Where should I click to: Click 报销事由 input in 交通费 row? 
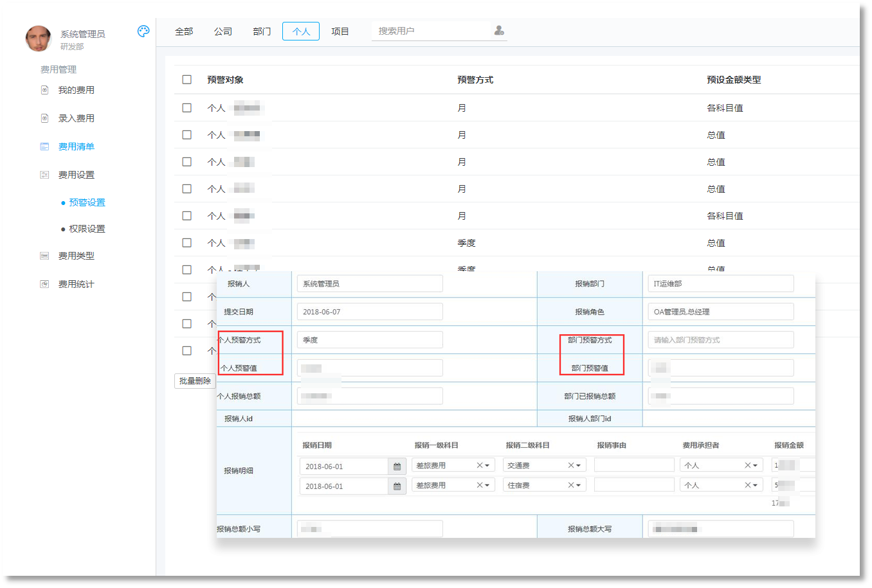pyautogui.click(x=634, y=465)
